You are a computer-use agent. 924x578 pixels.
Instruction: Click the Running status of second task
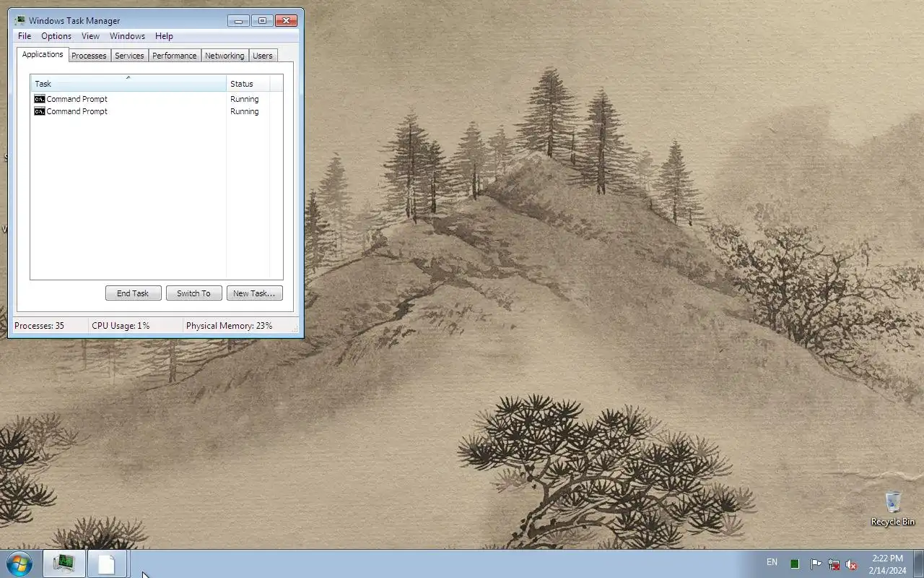(244, 111)
